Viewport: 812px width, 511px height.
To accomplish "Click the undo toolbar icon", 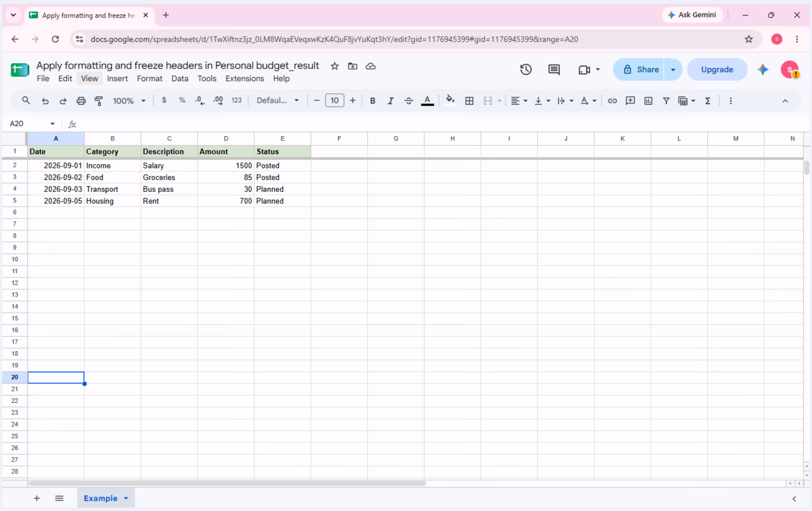I will point(45,101).
